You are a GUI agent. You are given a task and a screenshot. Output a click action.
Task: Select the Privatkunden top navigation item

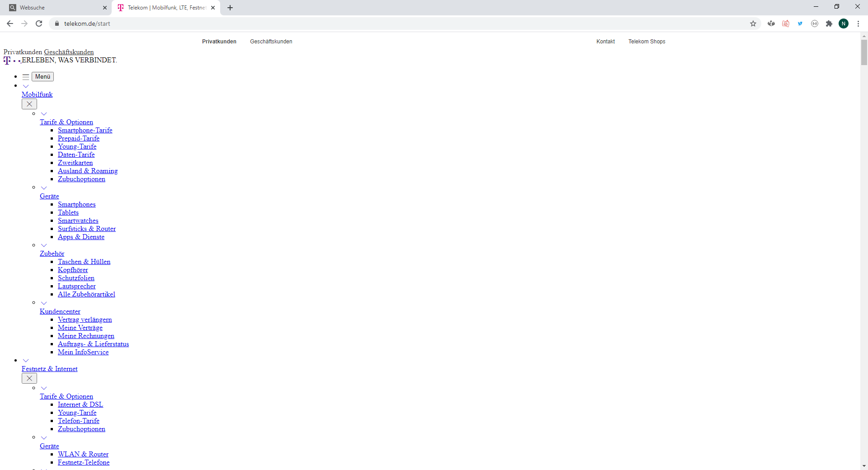219,42
